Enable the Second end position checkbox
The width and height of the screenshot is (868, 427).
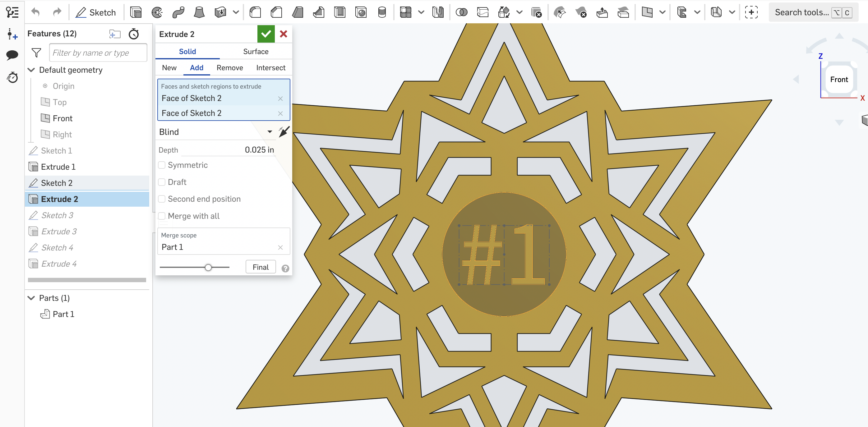point(162,199)
